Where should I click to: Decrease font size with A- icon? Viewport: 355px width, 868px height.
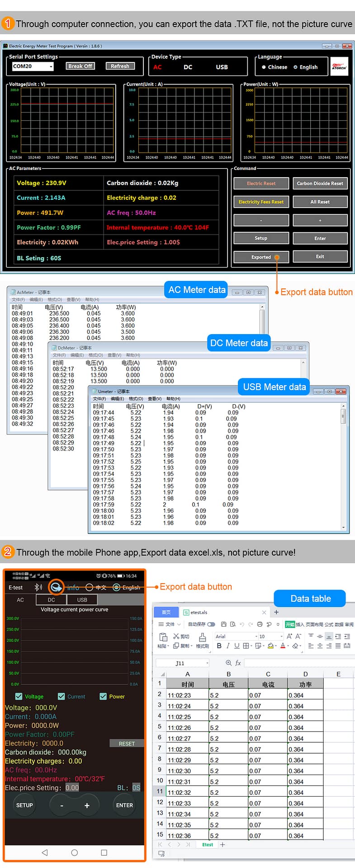click(298, 636)
